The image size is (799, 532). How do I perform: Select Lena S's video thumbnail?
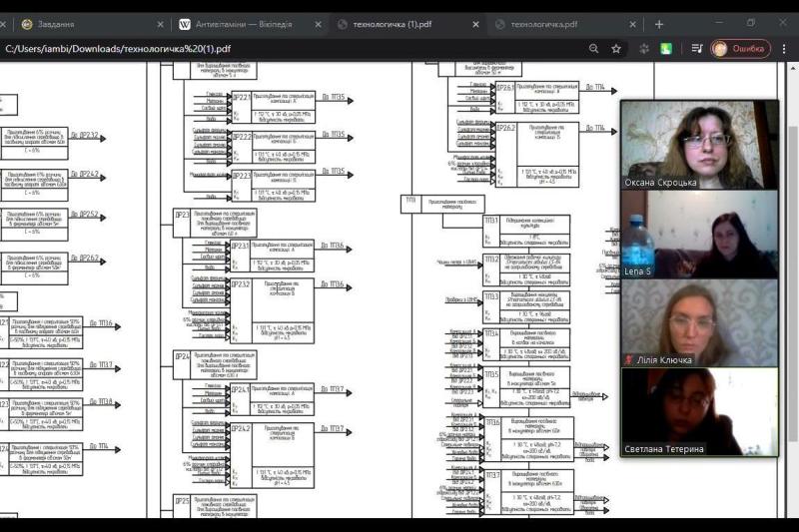pyautogui.click(x=700, y=235)
